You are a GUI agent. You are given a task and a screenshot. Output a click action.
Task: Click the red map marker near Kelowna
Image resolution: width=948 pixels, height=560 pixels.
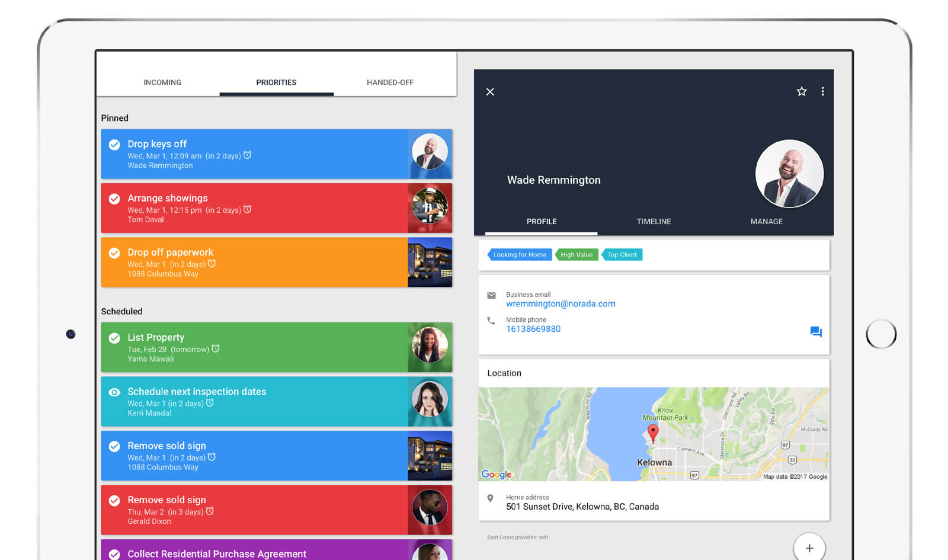653,432
